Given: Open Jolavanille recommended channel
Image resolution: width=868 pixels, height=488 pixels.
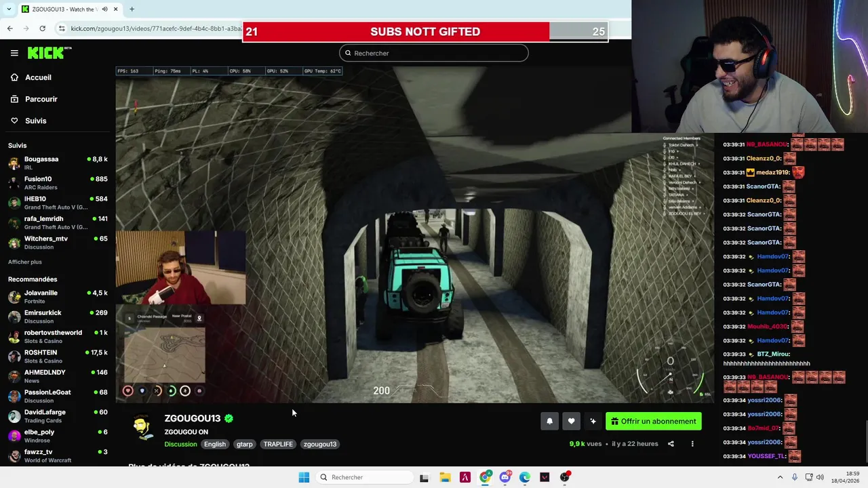Looking at the screenshot, I should click(58, 297).
